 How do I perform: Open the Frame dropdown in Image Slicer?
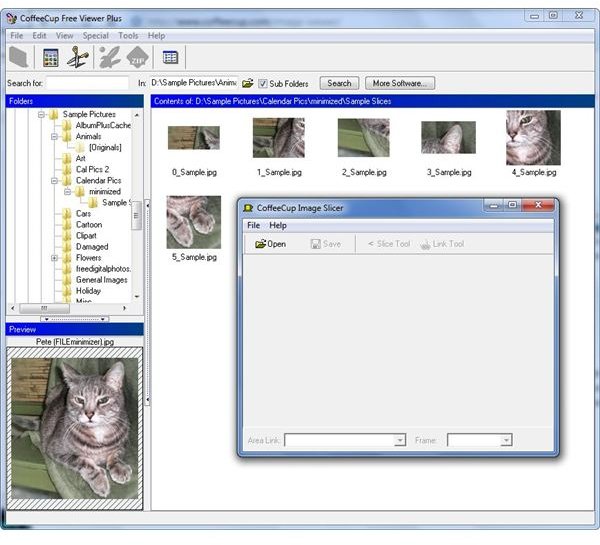(x=506, y=440)
